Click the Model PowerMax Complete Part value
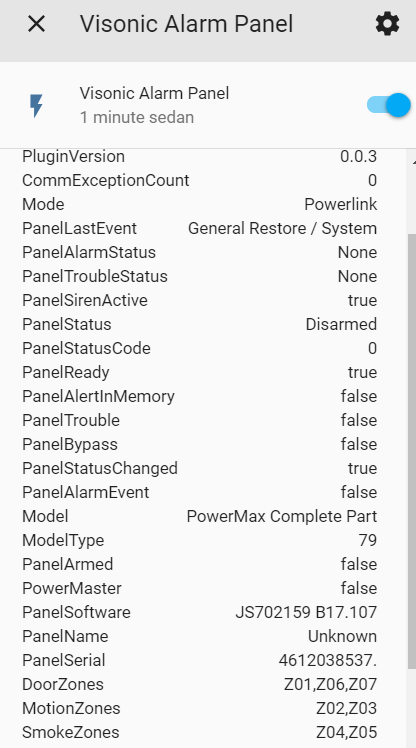This screenshot has width=416, height=748. pos(282,516)
